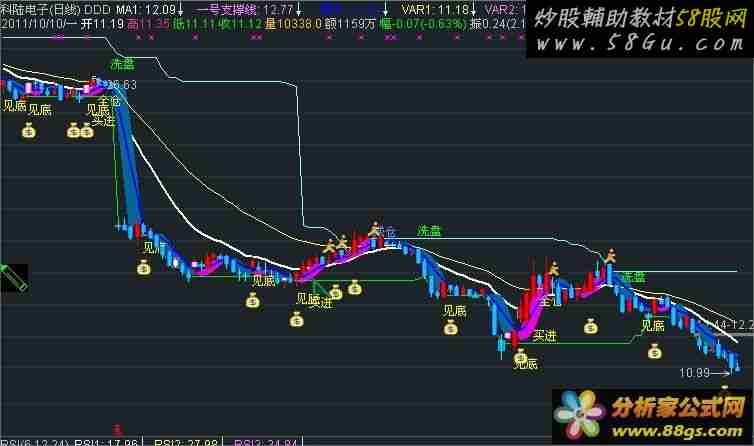Click the date 2011/10/10/一
The image size is (754, 446).
[39, 24]
